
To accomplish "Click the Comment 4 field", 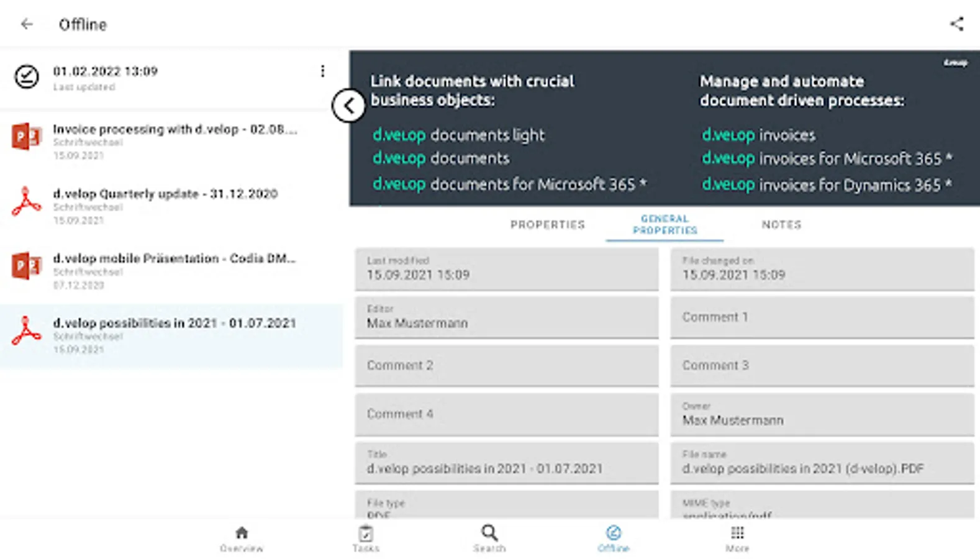I will point(507,414).
